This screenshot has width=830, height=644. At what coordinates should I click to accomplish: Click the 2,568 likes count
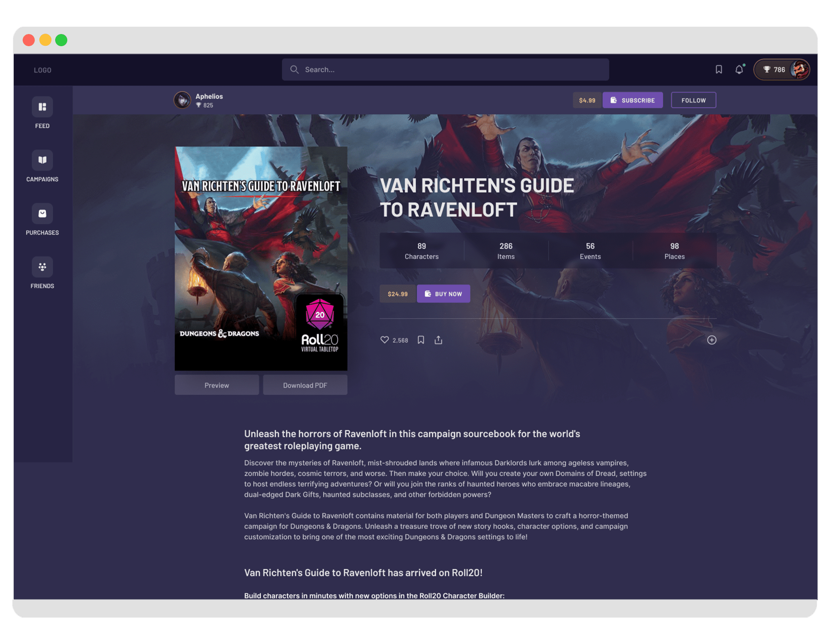click(x=400, y=340)
